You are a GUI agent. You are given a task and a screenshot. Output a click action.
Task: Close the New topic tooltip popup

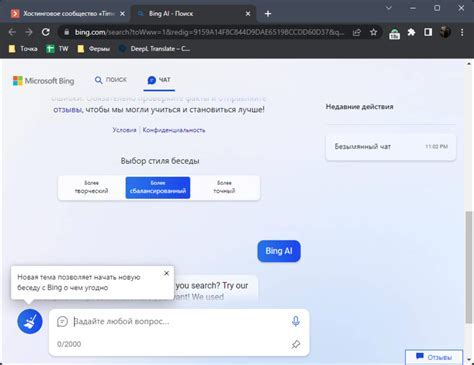coord(166,273)
